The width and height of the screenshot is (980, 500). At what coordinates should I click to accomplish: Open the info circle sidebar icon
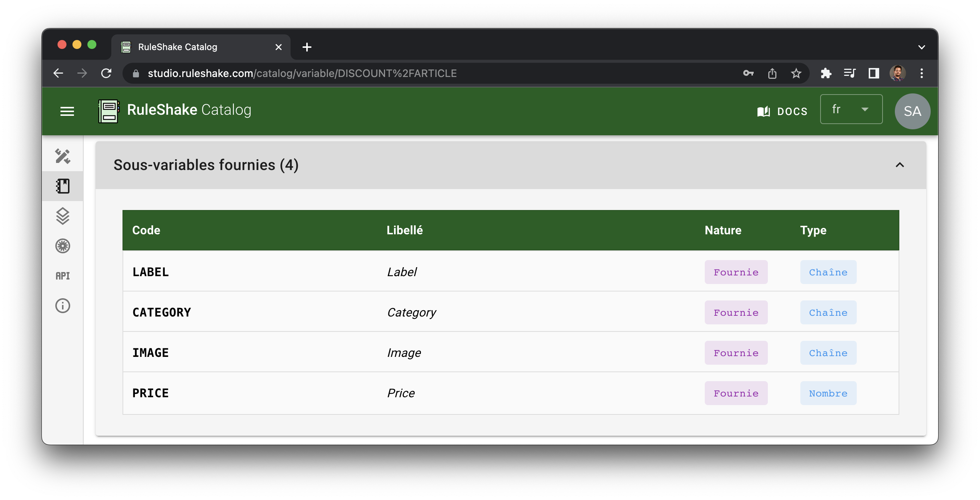tap(63, 306)
